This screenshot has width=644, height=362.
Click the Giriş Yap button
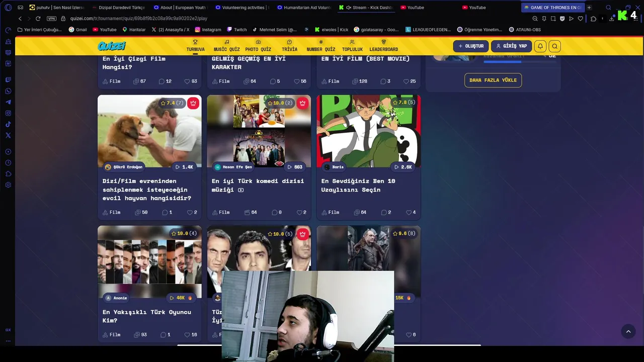coord(511,46)
